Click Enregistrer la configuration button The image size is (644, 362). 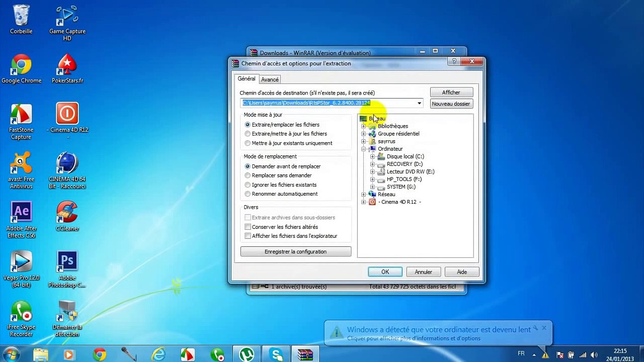[296, 251]
